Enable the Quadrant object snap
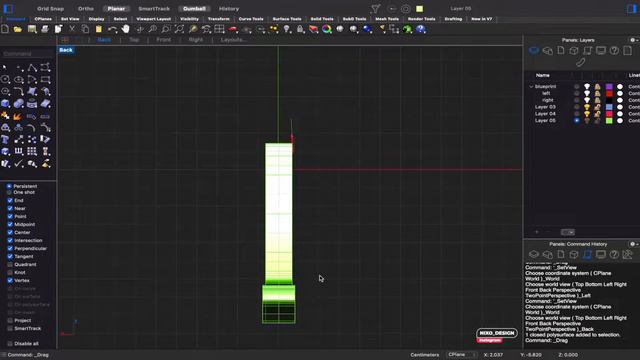The height and width of the screenshot is (360, 640). (10, 264)
